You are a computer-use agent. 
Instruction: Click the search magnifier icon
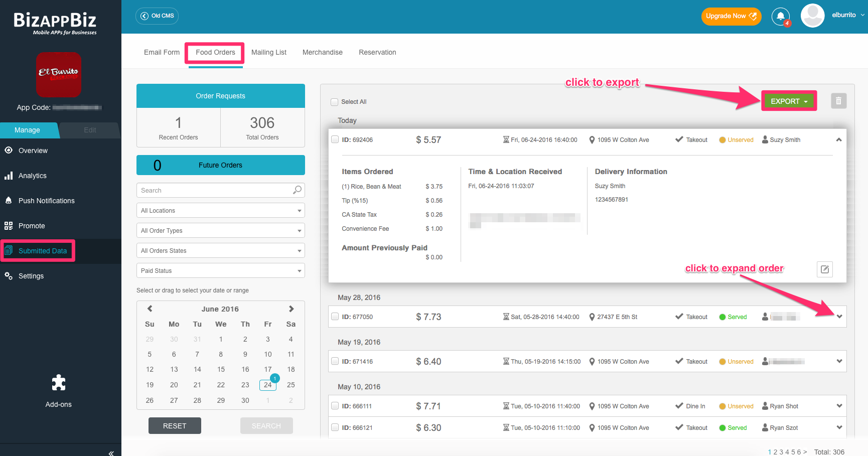[x=297, y=190]
